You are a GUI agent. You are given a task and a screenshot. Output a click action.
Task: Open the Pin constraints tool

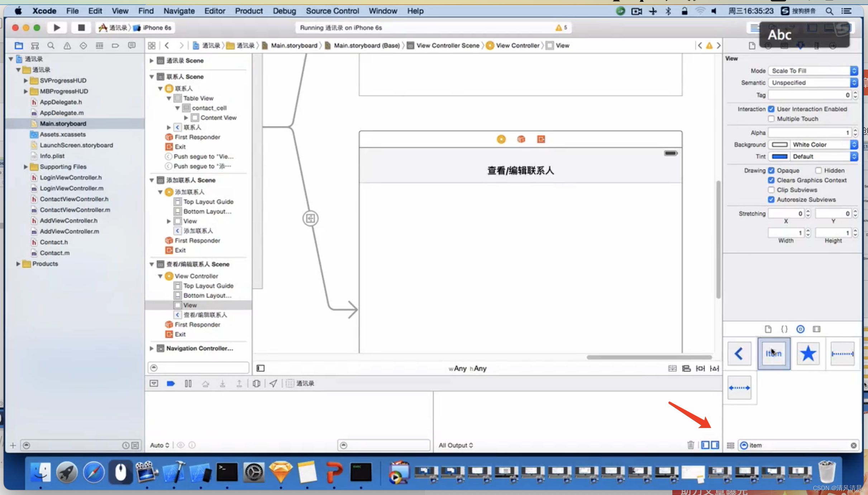700,368
